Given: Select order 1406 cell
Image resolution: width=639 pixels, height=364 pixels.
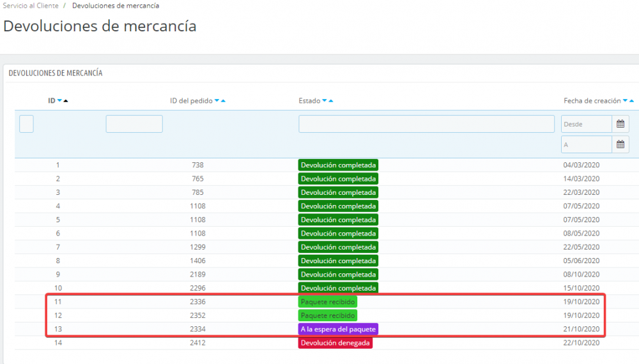Looking at the screenshot, I should [197, 261].
